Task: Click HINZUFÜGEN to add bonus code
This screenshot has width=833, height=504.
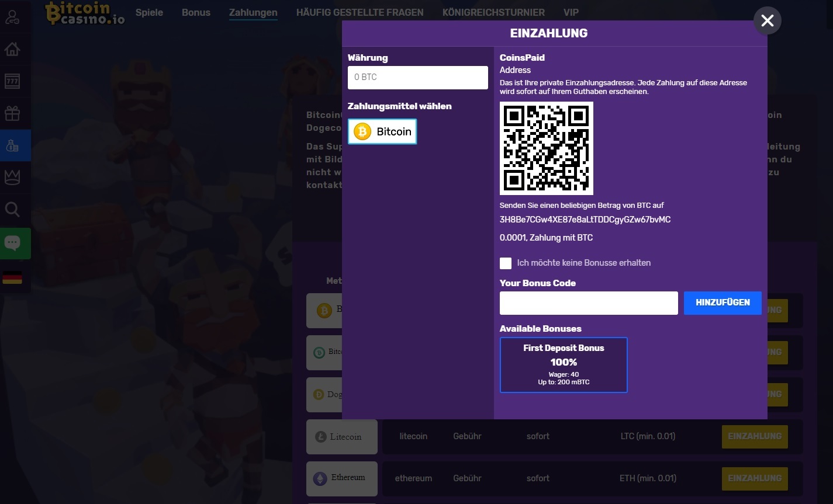Action: click(723, 303)
